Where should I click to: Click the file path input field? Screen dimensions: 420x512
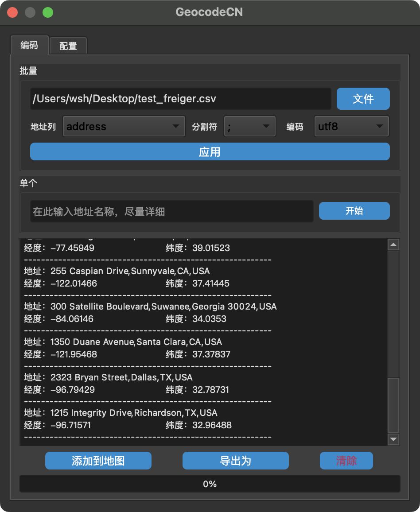coord(181,99)
